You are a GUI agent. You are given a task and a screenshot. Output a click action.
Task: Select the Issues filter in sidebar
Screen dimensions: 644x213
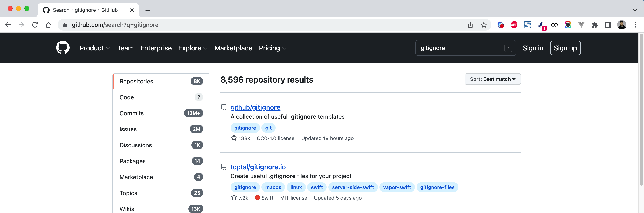[161, 129]
